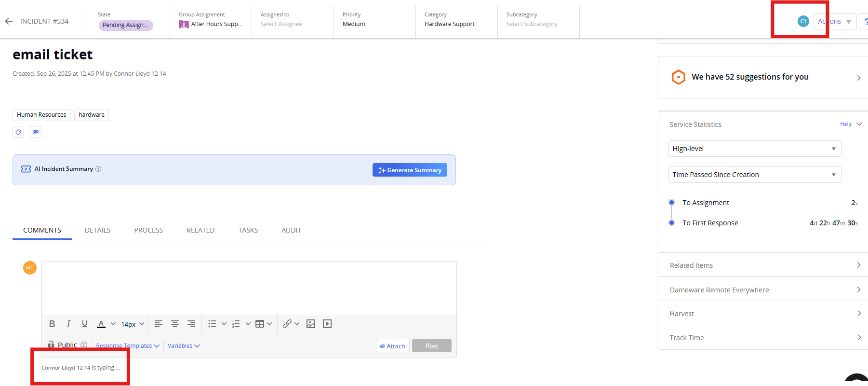Click the add tag icon below Human Resources

18,132
